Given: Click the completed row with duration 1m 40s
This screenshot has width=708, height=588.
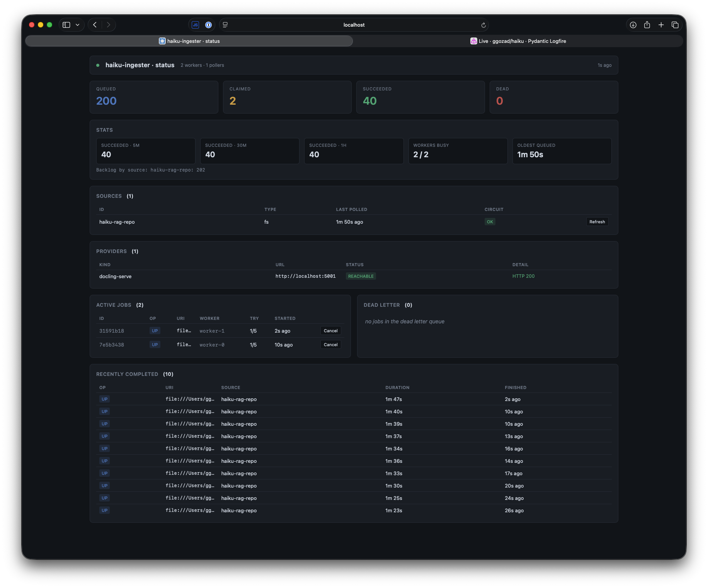Looking at the screenshot, I should click(x=354, y=411).
